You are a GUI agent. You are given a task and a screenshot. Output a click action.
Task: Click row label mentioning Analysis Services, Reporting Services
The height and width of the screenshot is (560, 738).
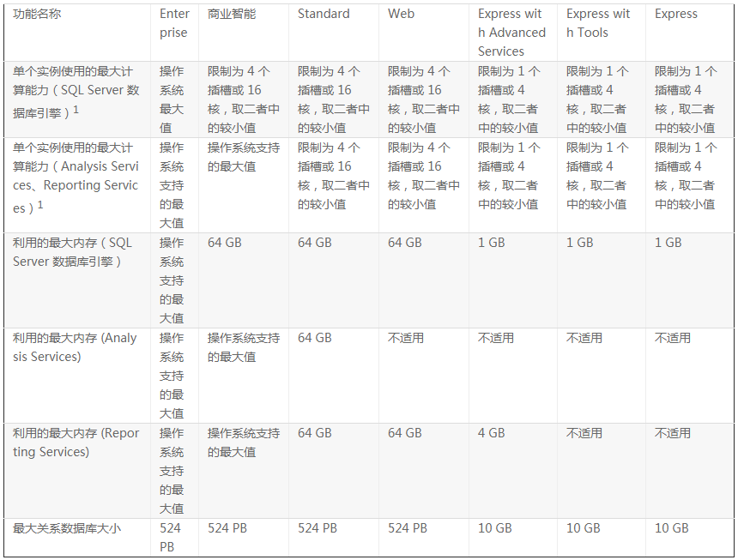pos(76,178)
